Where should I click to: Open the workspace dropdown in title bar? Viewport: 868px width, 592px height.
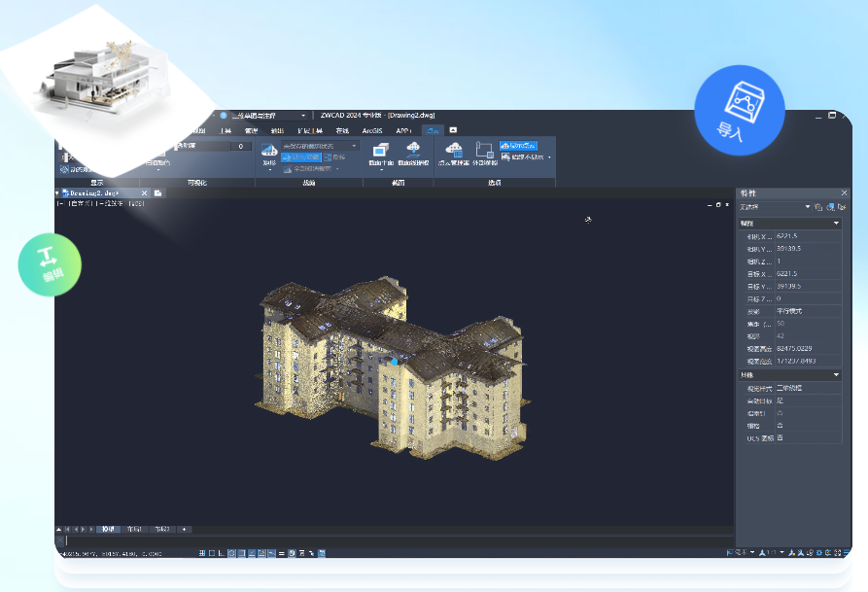click(303, 116)
